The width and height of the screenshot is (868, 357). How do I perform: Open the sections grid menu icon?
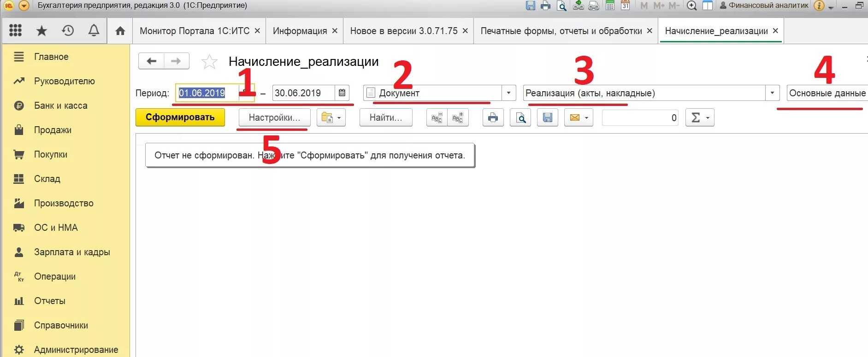pyautogui.click(x=15, y=30)
